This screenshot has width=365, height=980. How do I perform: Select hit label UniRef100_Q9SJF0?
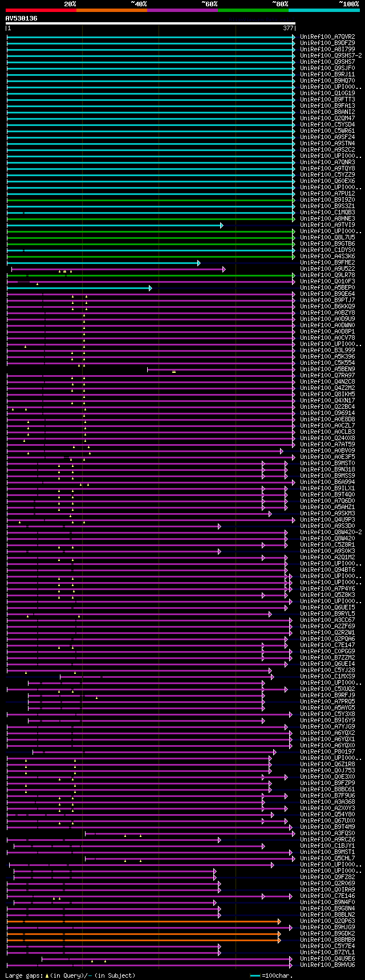[327, 68]
